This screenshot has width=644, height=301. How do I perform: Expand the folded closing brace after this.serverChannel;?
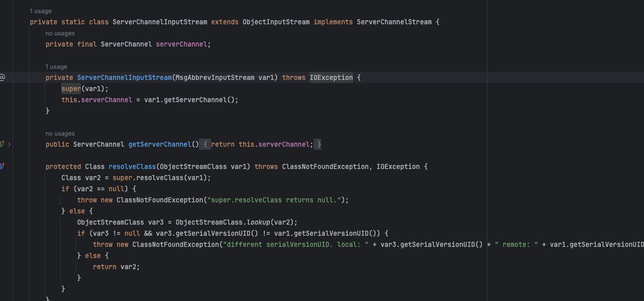pyautogui.click(x=319, y=145)
